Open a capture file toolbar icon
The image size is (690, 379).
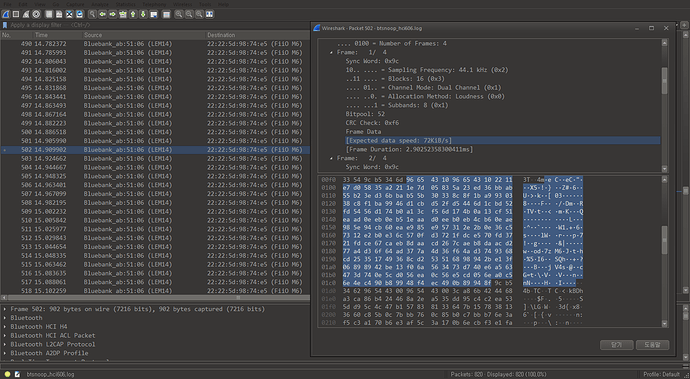[x=49, y=14]
